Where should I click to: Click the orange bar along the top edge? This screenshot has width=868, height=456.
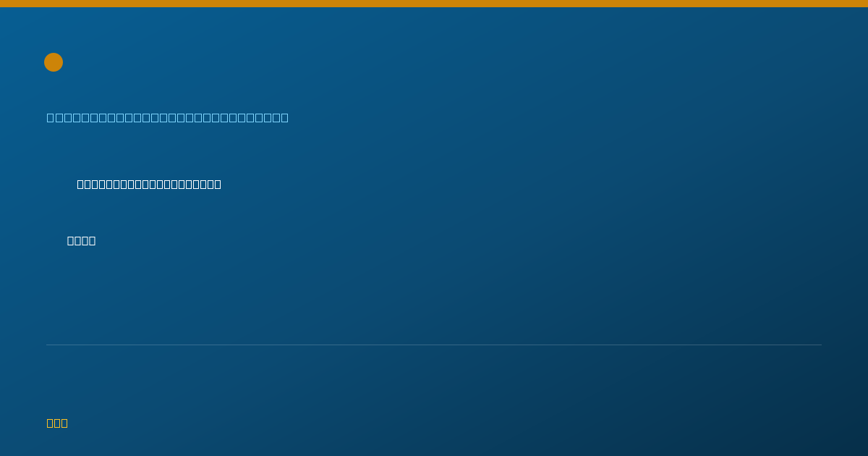point(434,4)
